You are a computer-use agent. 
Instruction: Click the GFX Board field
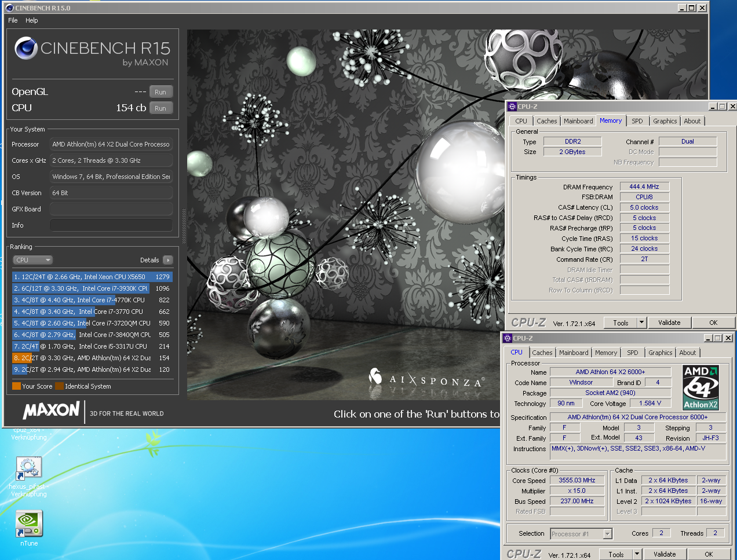111,209
